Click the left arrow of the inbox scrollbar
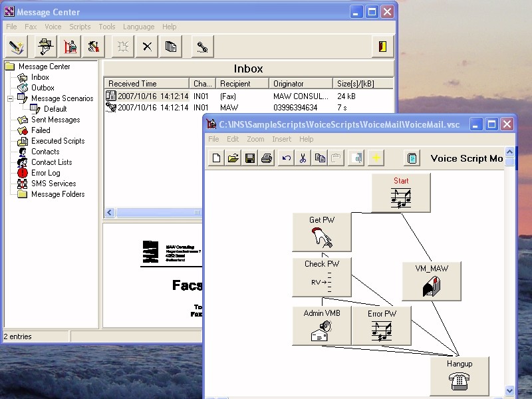 (x=108, y=212)
